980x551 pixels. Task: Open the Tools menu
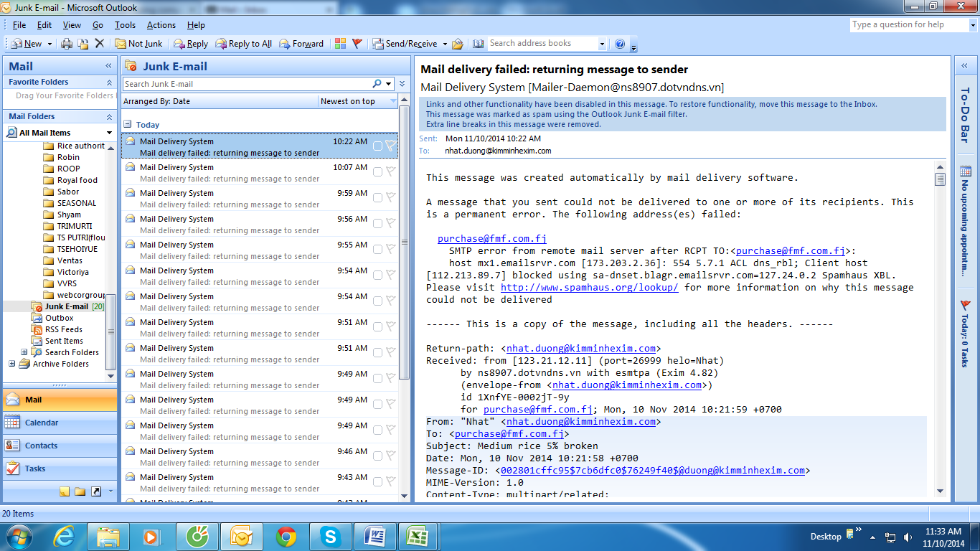[x=125, y=25]
